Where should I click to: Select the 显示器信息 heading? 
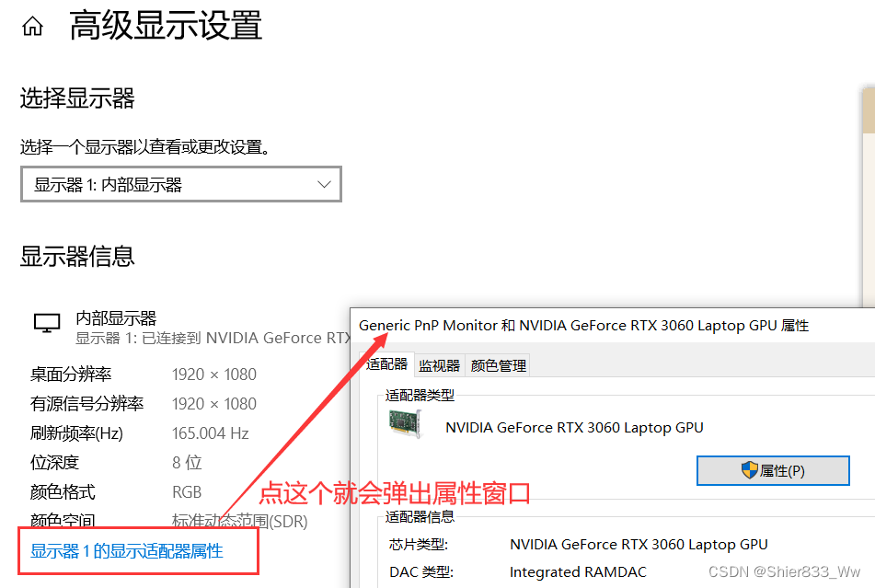(x=77, y=257)
